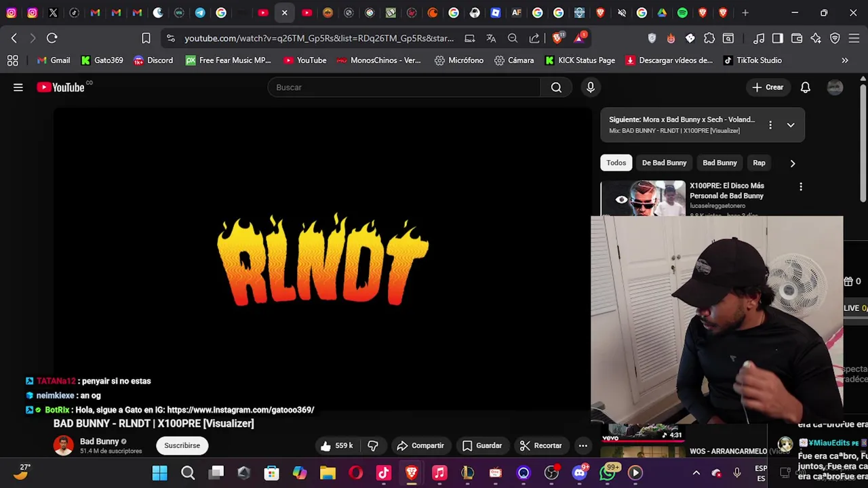Open the browser extensions puzzle icon

tap(709, 39)
